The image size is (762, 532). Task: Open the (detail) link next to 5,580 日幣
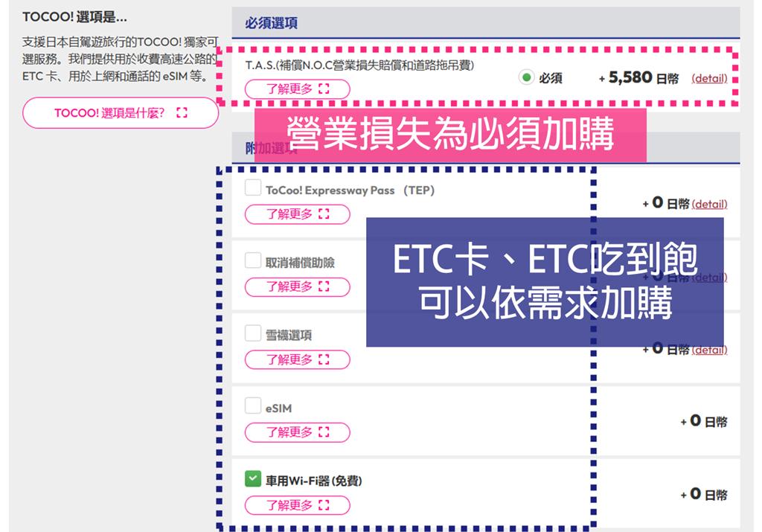[x=709, y=78]
